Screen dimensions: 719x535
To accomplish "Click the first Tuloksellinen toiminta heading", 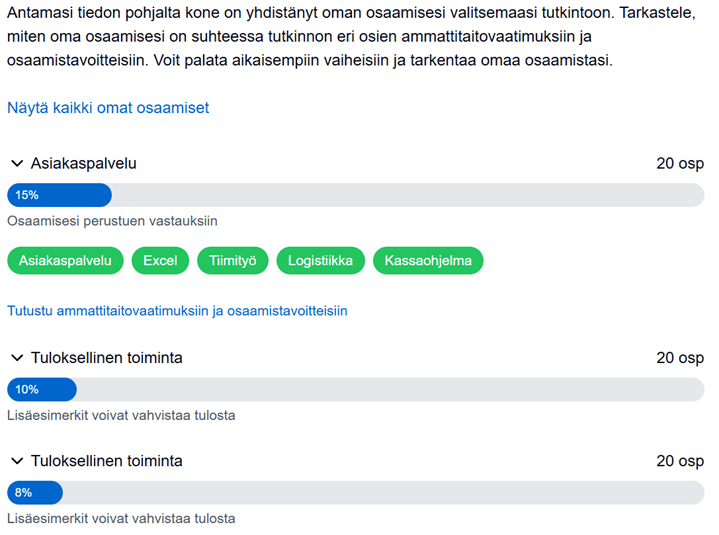I will click(106, 358).
